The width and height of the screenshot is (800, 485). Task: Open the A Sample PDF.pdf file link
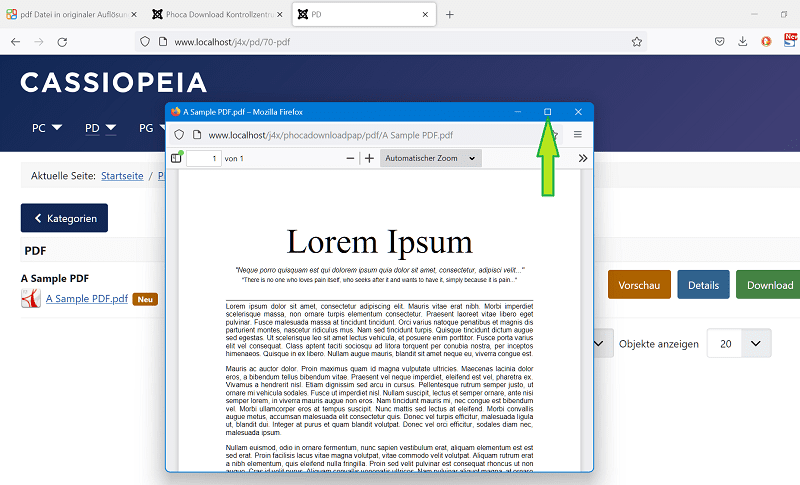[x=86, y=298]
